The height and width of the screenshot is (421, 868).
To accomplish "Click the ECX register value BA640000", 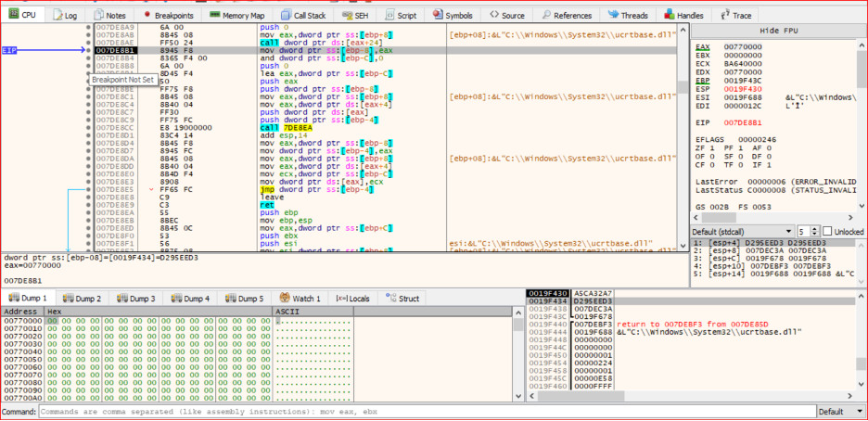I will [x=742, y=64].
